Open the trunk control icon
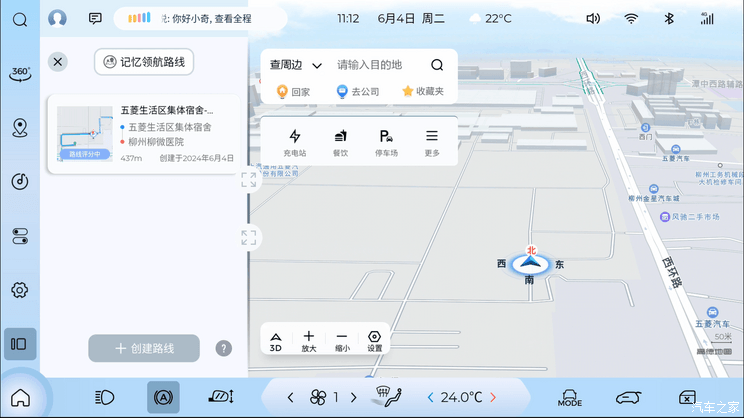744x418 pixels. click(x=687, y=397)
